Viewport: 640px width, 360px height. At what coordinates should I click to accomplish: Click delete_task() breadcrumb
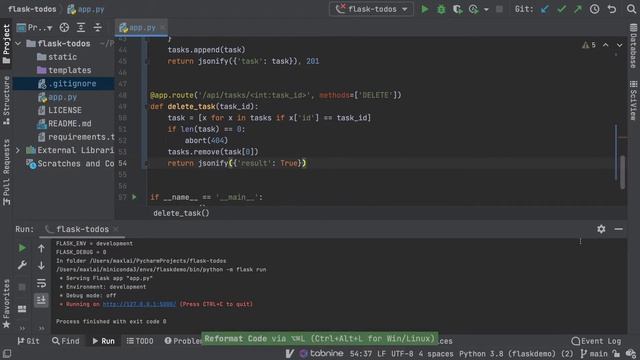click(181, 213)
